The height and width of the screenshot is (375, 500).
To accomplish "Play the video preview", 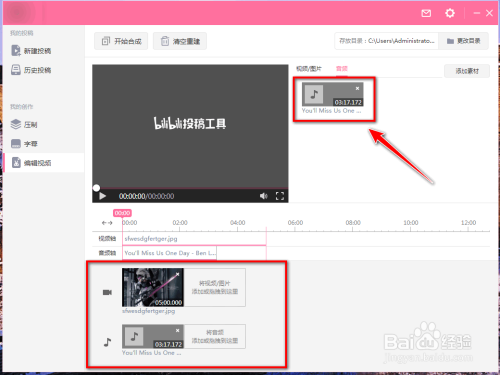I will (x=103, y=196).
